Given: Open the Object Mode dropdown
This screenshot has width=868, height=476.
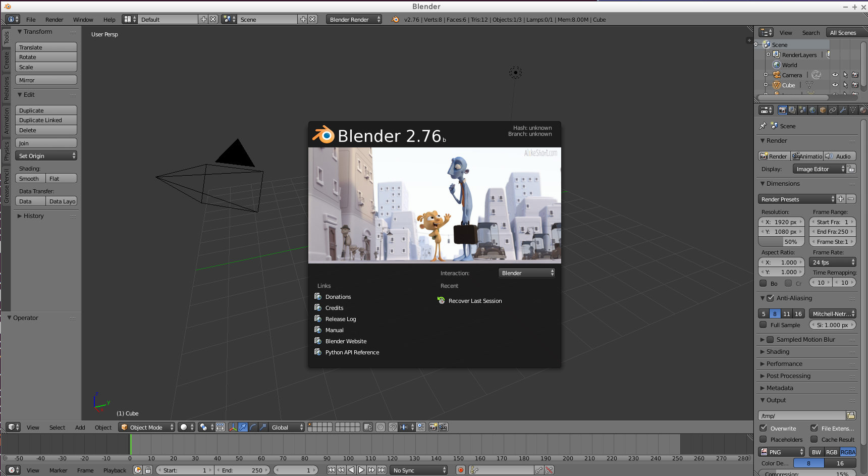Looking at the screenshot, I should point(147,427).
